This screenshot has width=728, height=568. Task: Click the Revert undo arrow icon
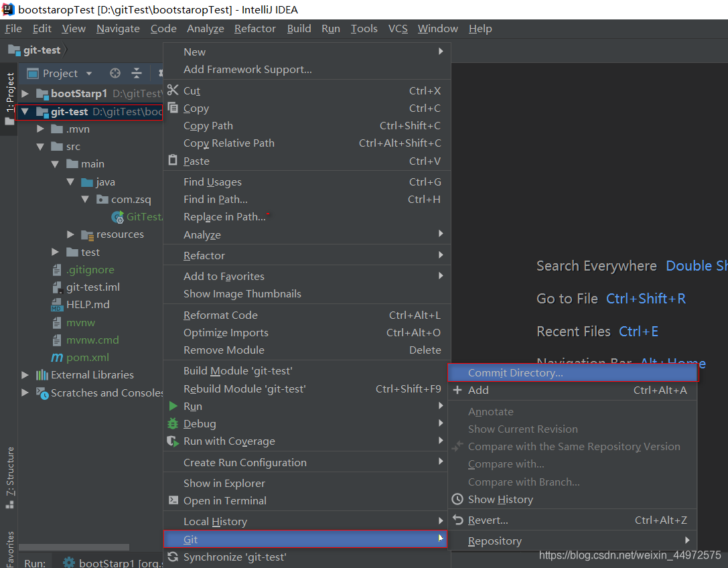458,520
